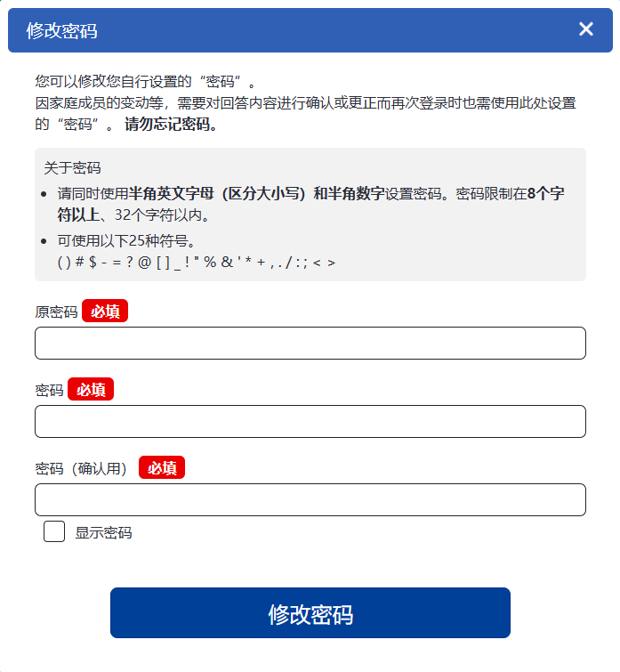Image resolution: width=620 pixels, height=672 pixels.
Task: Click the 必填 badge beside 密码（确认用）
Action: point(162,468)
